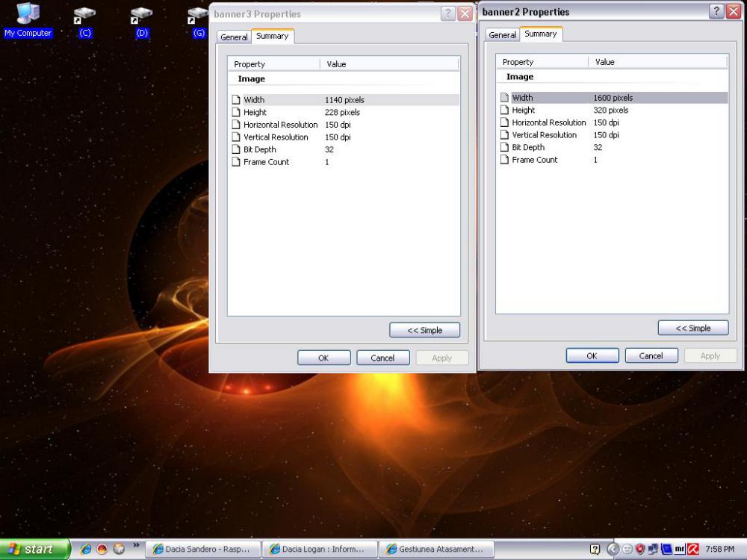
Task: Switch to General tab in banner3 Properties
Action: 234,37
